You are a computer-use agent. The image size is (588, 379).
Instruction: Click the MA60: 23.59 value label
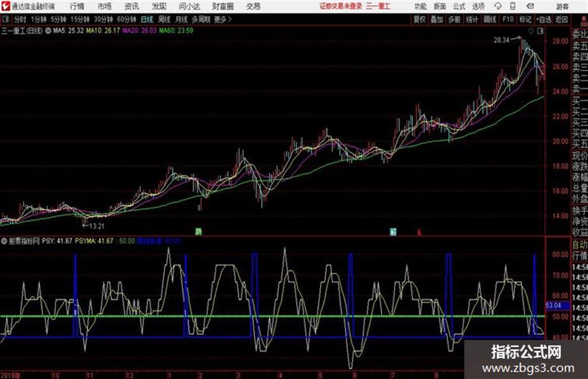(176, 30)
